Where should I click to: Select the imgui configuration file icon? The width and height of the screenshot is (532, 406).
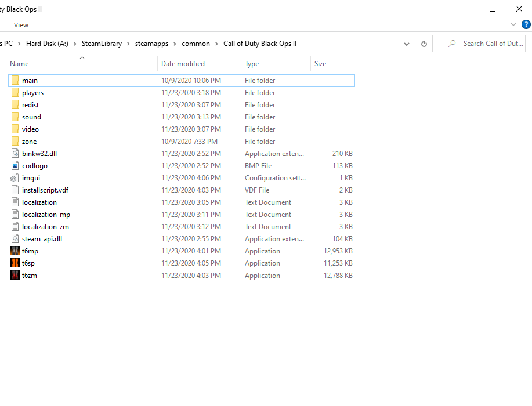(15, 178)
